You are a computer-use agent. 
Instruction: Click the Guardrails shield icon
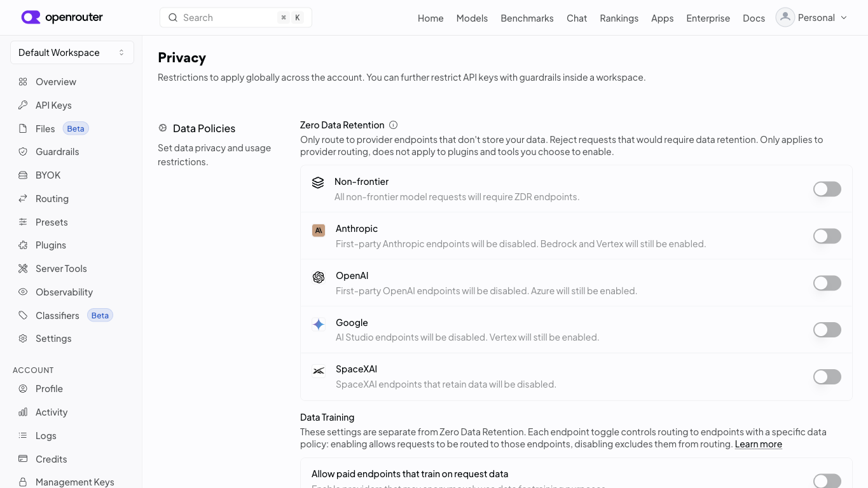[x=23, y=152]
